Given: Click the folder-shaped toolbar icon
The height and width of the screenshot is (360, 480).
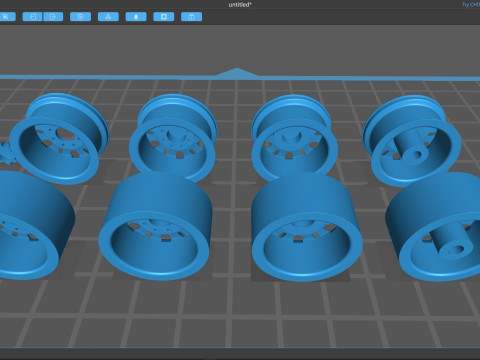Looking at the screenshot, I should [191, 17].
